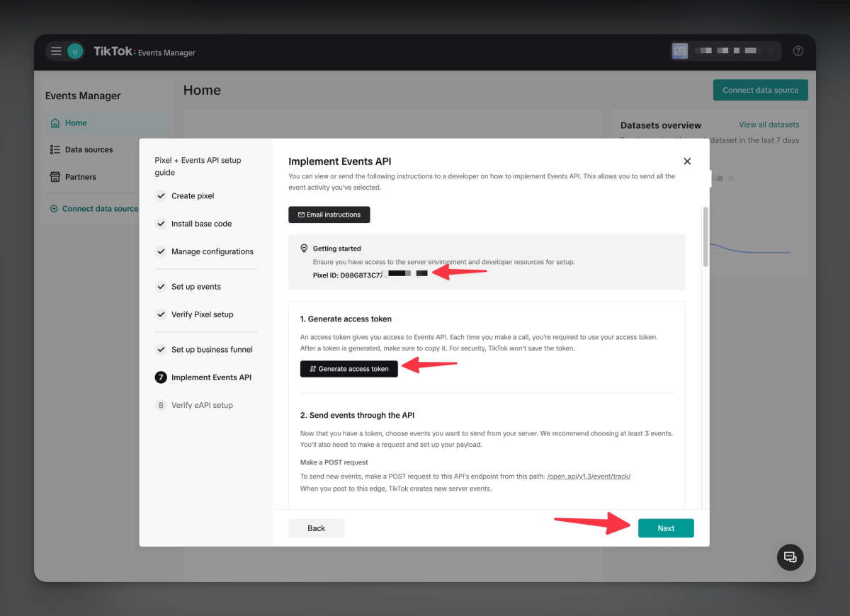Click the envelope icon on Email instructions
850x616 pixels.
301,215
